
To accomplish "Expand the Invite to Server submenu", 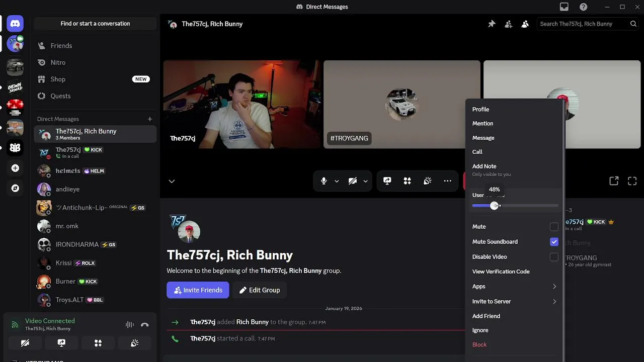I will click(x=514, y=301).
